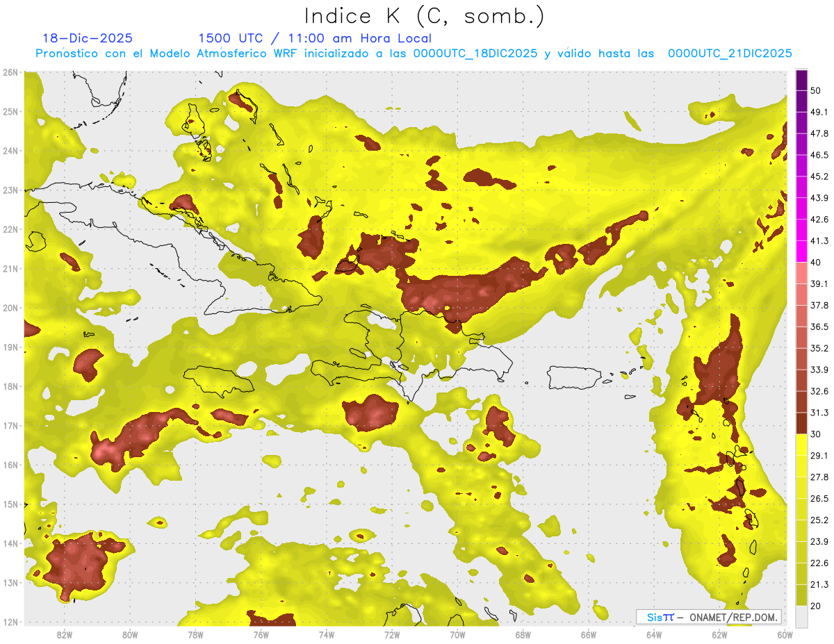Select the '46.5' color scale label
Image resolution: width=834 pixels, height=644 pixels.
(x=819, y=155)
